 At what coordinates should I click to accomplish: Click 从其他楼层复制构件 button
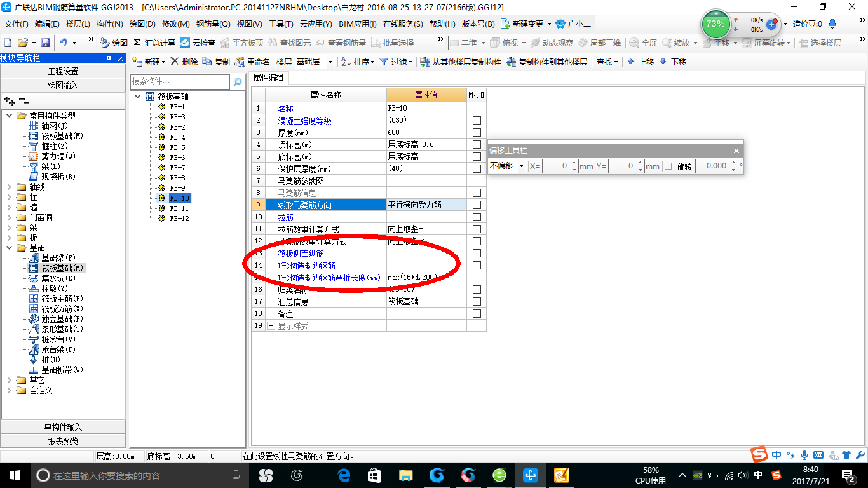pos(461,62)
